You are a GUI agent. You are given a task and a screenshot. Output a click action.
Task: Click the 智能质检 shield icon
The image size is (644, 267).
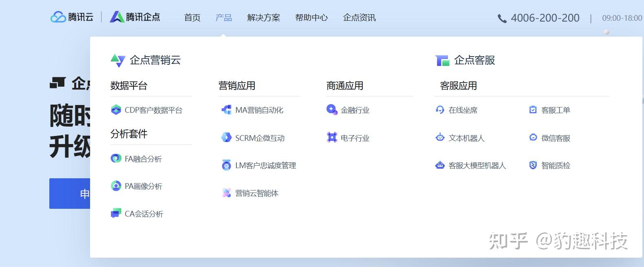pos(533,165)
